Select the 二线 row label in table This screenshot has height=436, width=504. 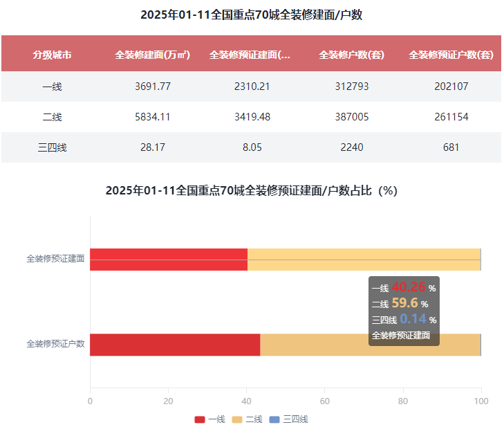[x=52, y=117]
